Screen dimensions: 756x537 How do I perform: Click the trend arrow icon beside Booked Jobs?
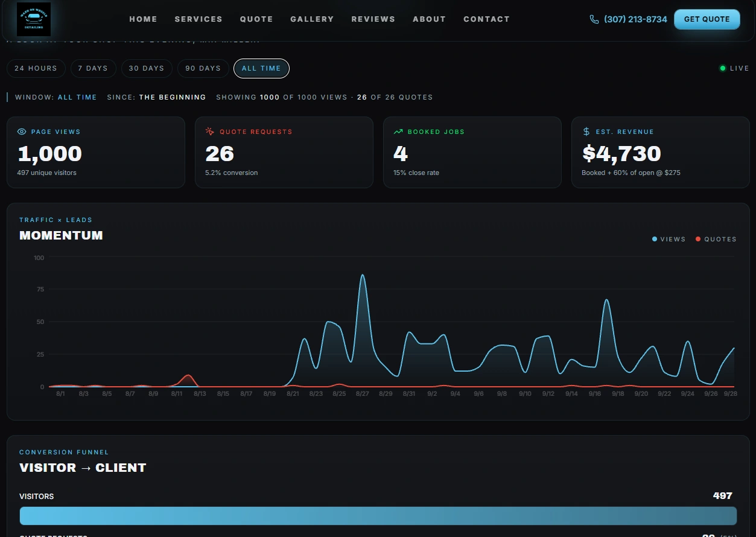coord(398,132)
